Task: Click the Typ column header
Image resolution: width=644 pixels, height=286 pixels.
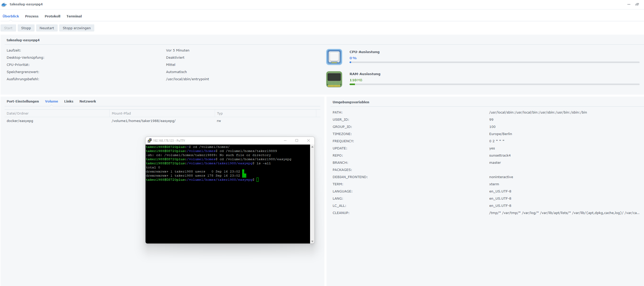Action: 265,113
